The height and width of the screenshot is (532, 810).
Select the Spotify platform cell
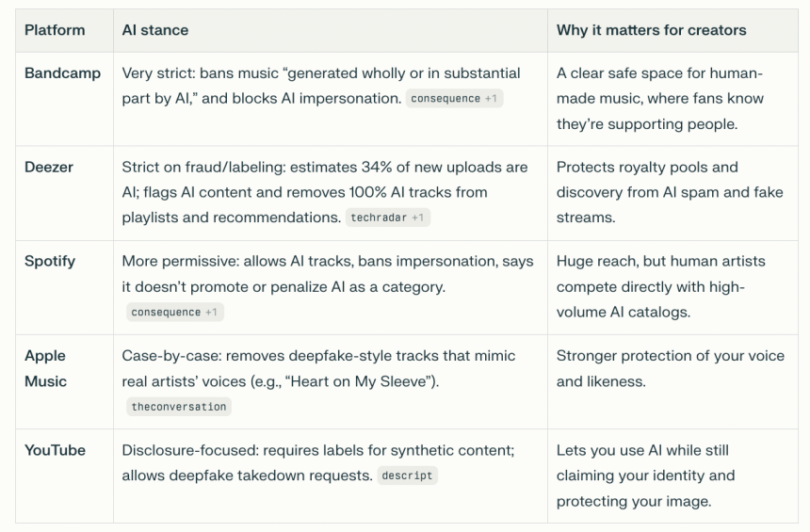coord(50,262)
